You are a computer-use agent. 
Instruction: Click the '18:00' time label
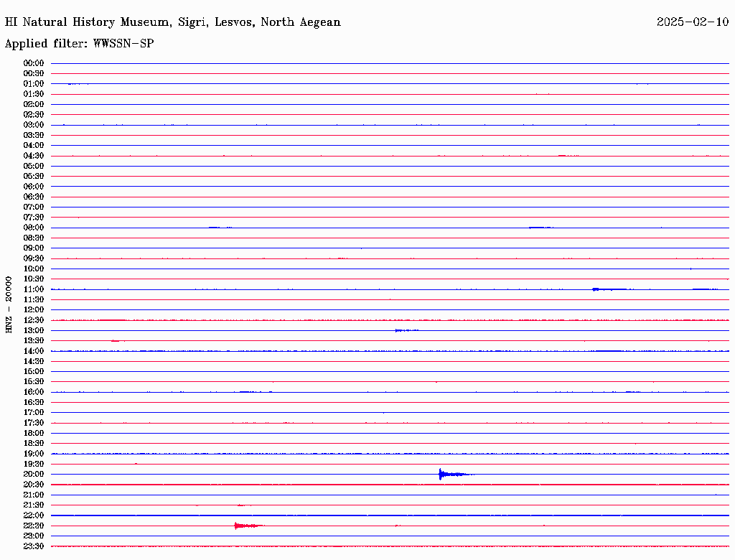[x=34, y=434]
